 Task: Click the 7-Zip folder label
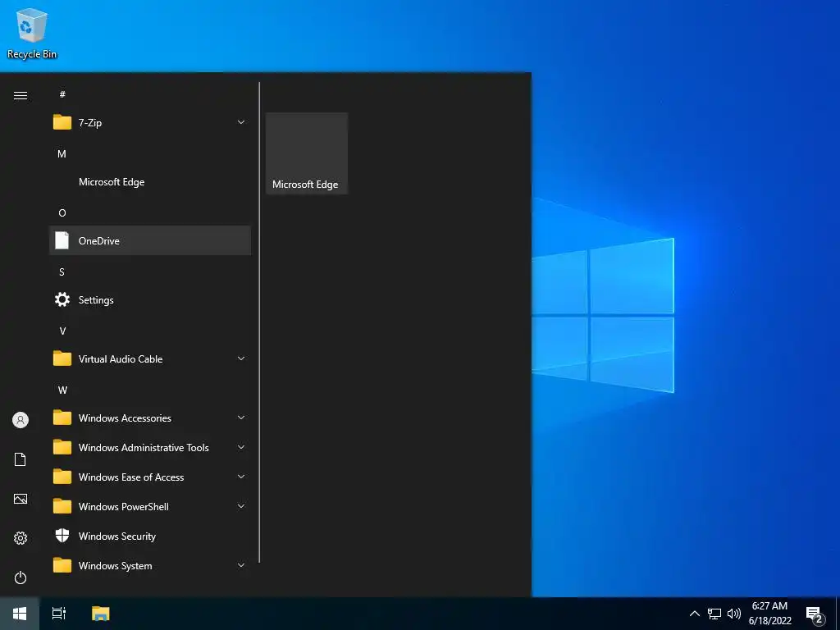tap(90, 123)
